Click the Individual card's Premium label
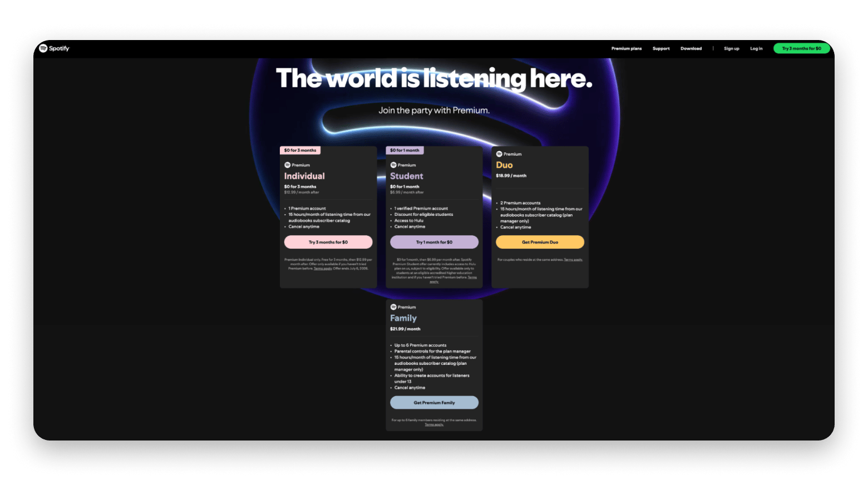 [301, 165]
